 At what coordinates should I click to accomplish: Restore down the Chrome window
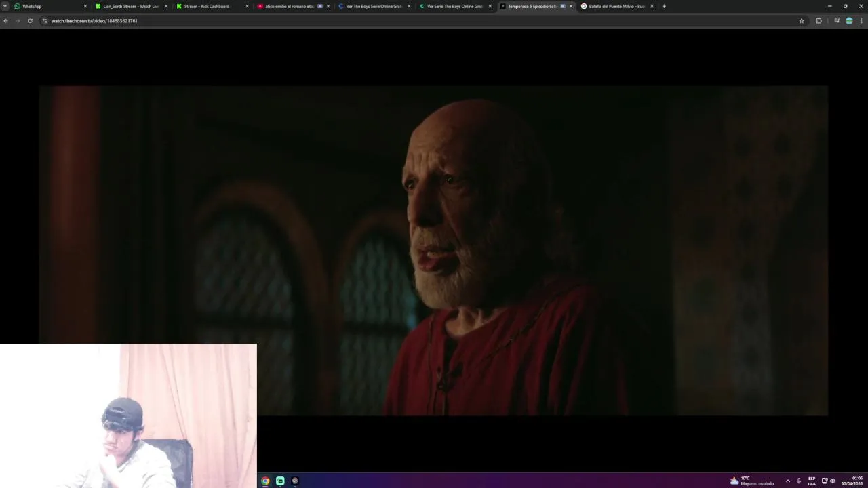845,6
